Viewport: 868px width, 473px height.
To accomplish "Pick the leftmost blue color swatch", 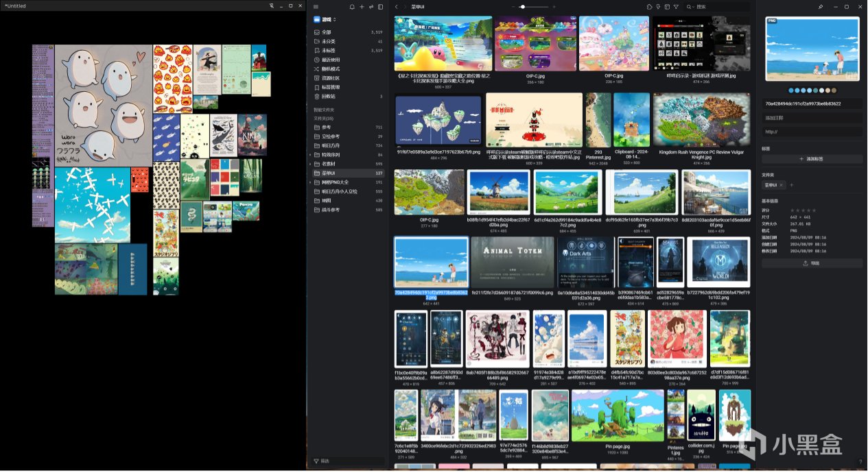I will point(791,90).
